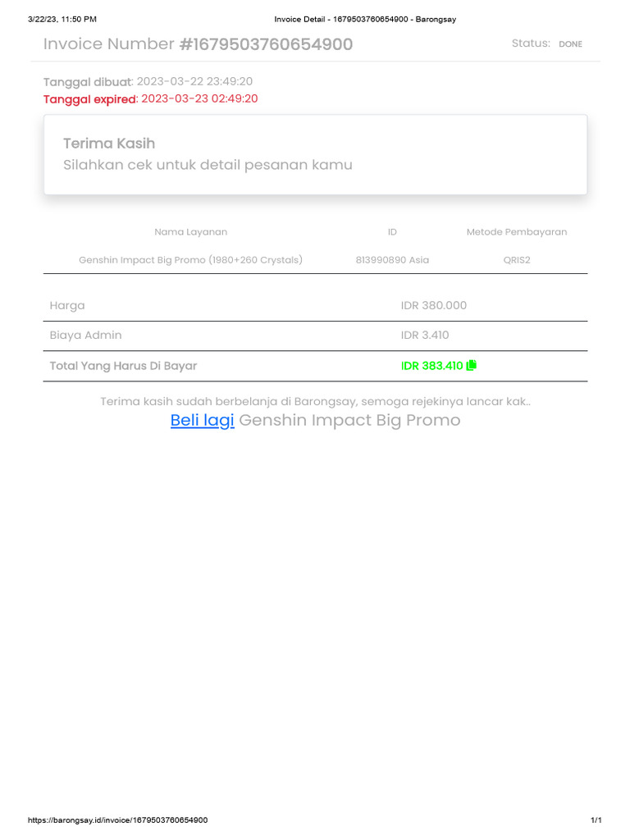630x840 pixels.
Task: Select the Tanggal dibuat date value
Action: (194, 81)
